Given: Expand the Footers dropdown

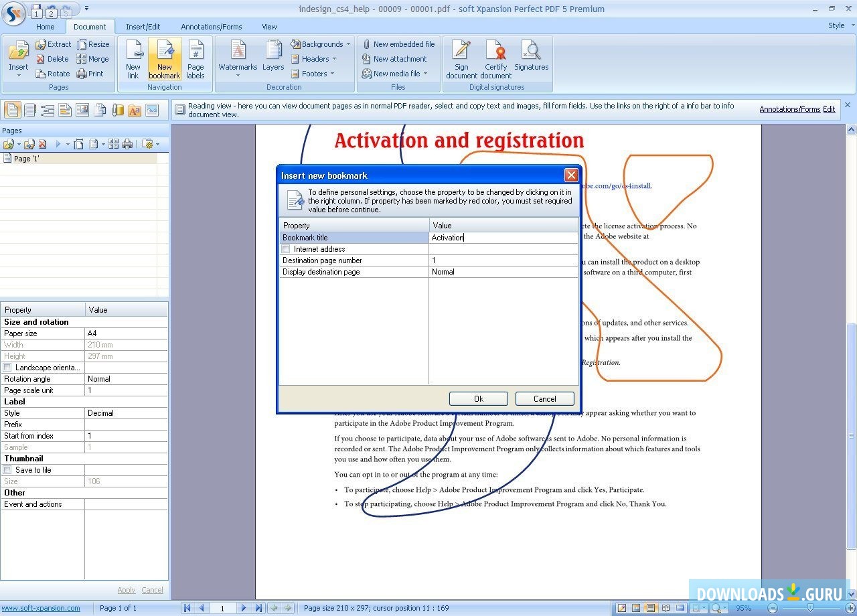Looking at the screenshot, I should pos(332,74).
